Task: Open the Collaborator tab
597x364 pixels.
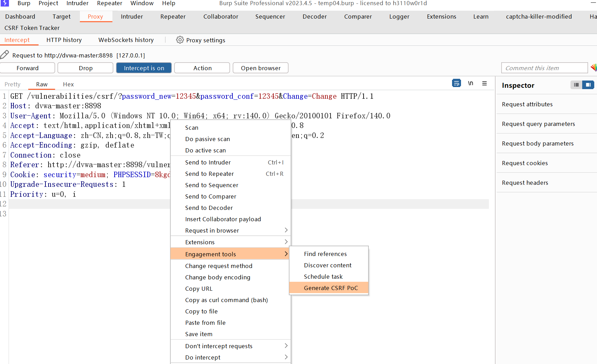Action: pos(221,17)
